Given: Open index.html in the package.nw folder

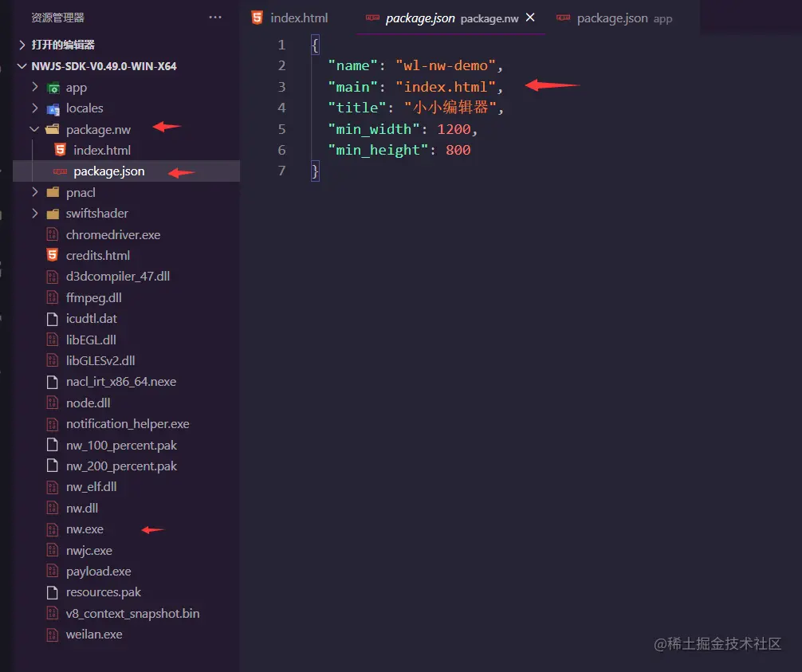Looking at the screenshot, I should coord(102,151).
